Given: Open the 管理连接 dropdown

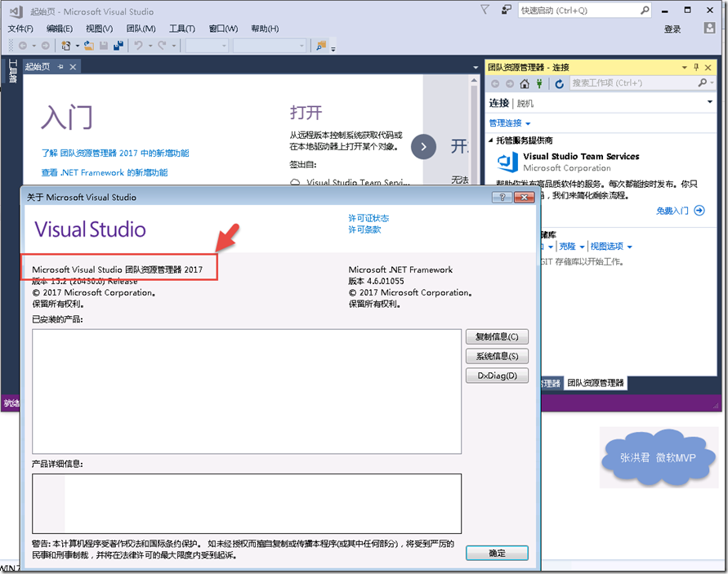Looking at the screenshot, I should tap(509, 123).
